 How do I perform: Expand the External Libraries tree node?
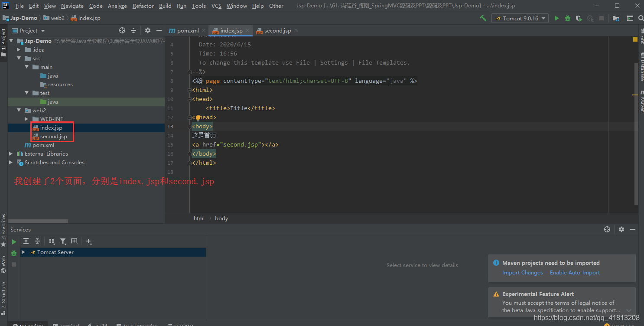click(x=11, y=153)
